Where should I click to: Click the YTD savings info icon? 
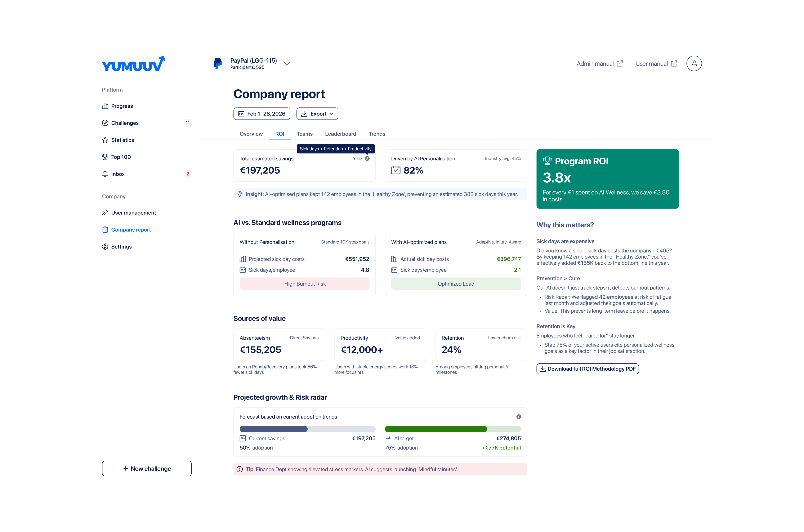(x=367, y=158)
